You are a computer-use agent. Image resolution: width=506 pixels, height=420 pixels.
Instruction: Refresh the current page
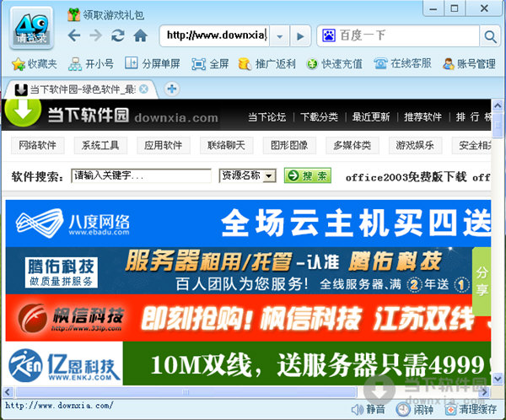(x=118, y=35)
